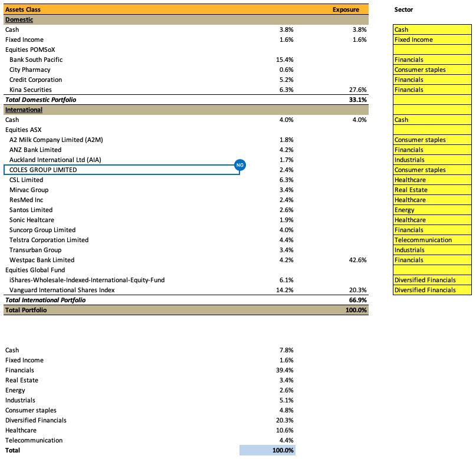The width and height of the screenshot is (476, 459).
Task: Select the Financials summary row label
Action: [19, 370]
